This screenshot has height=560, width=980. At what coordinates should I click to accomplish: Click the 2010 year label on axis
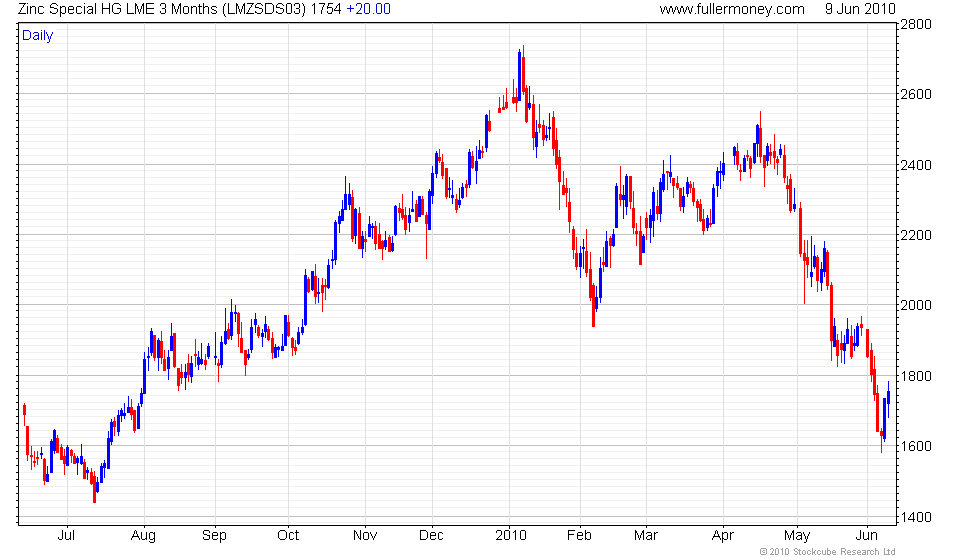point(511,536)
